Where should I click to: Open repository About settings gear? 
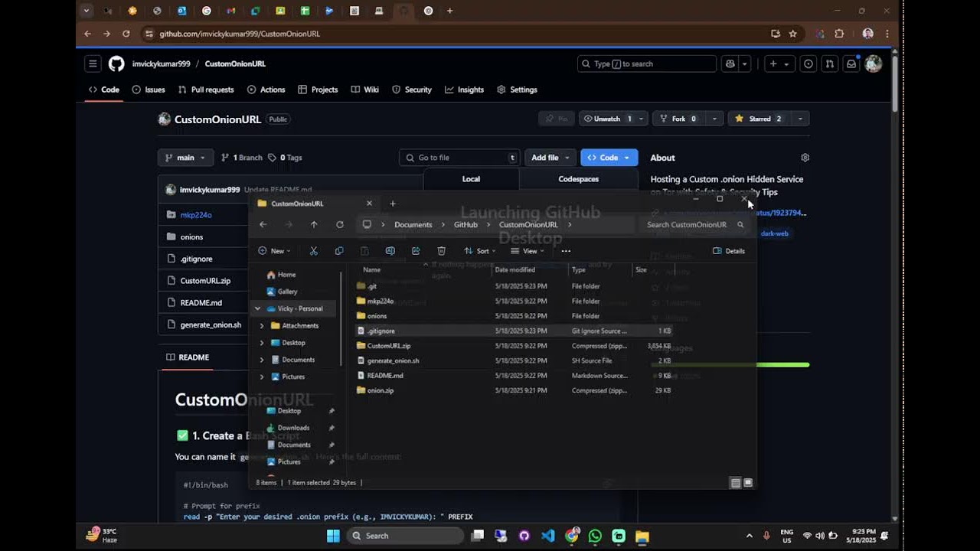coord(805,158)
